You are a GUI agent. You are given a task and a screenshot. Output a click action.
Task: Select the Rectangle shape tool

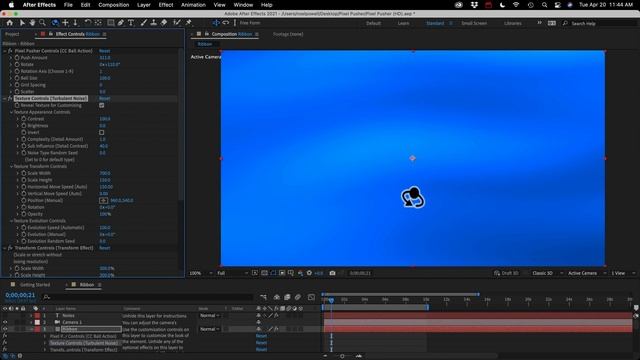click(x=111, y=23)
